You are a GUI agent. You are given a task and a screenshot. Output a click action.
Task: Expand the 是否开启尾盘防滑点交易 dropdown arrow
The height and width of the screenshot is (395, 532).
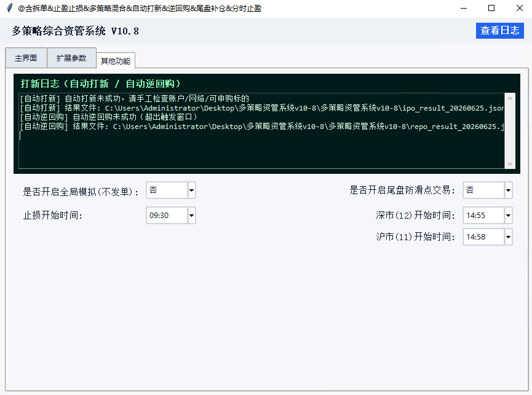pos(508,190)
